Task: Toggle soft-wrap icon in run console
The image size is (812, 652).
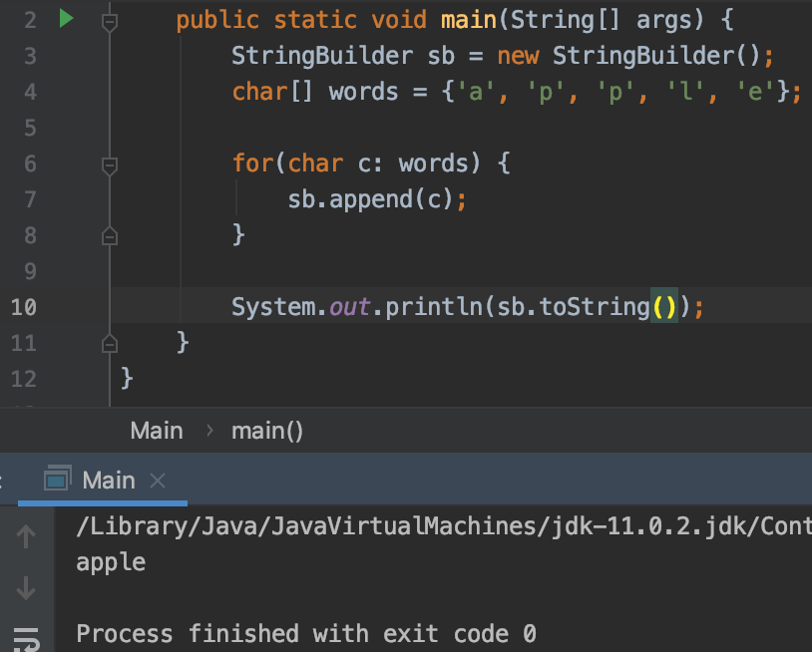Action: coord(26,640)
